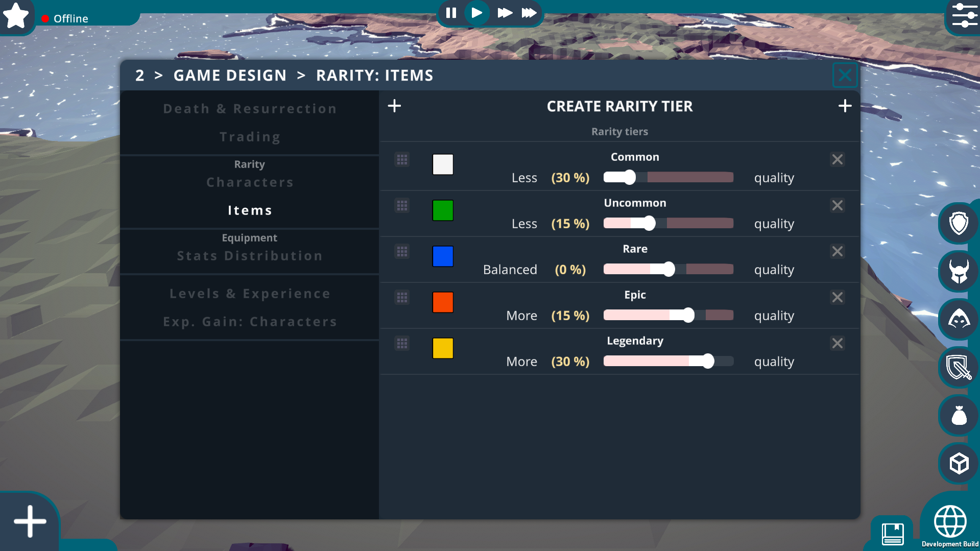Click the Common quality slider handle
Image resolution: width=980 pixels, height=551 pixels.
[629, 177]
